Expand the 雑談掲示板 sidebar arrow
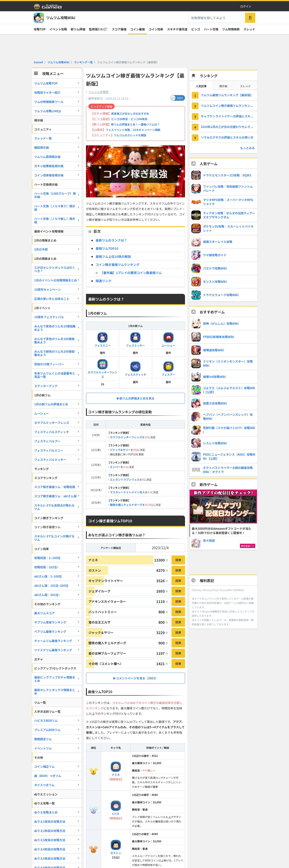The width and height of the screenshot is (289, 868). click(78, 147)
